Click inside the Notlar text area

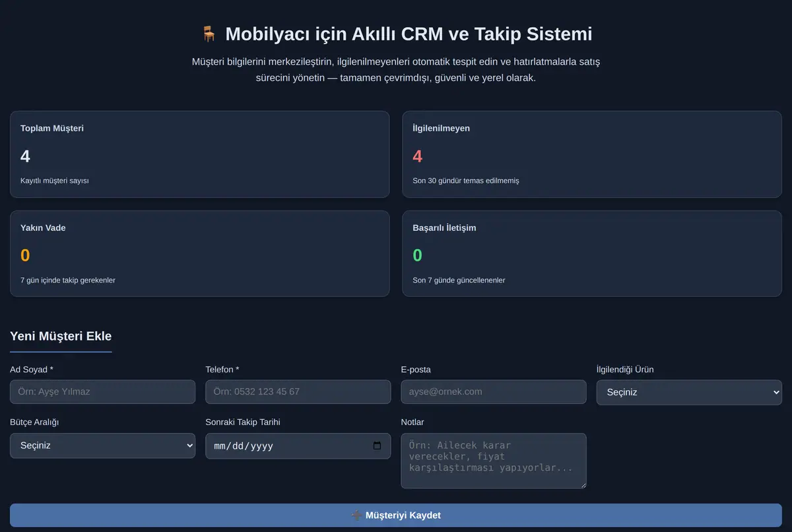(x=494, y=461)
